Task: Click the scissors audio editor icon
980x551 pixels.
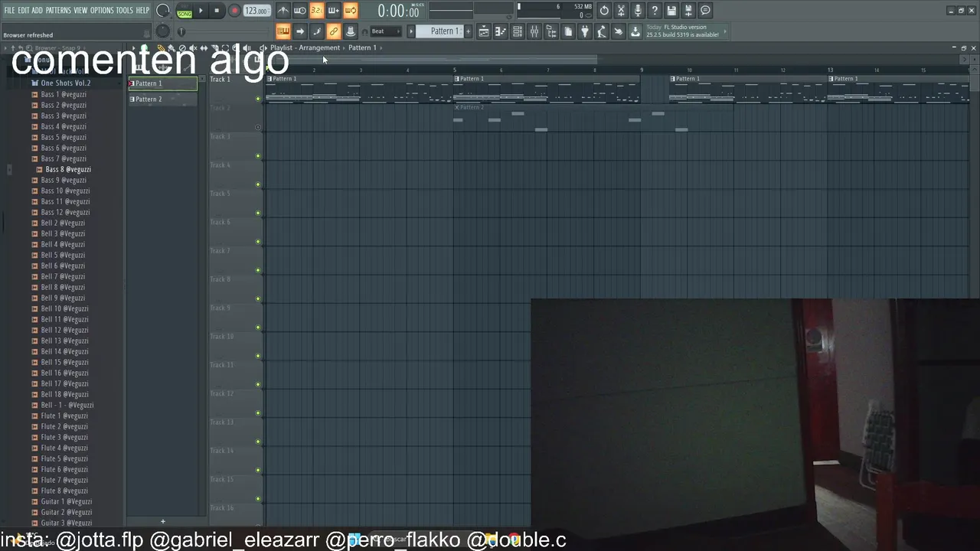Action: pos(621,11)
